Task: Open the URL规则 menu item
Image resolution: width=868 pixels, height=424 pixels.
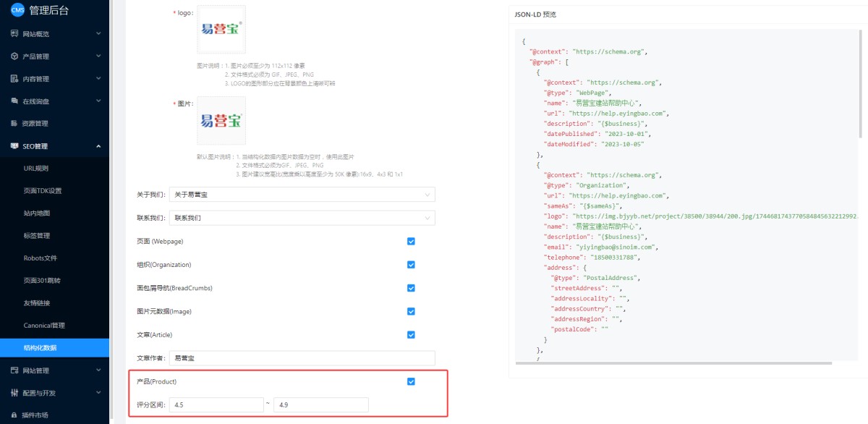Action: pyautogui.click(x=36, y=169)
